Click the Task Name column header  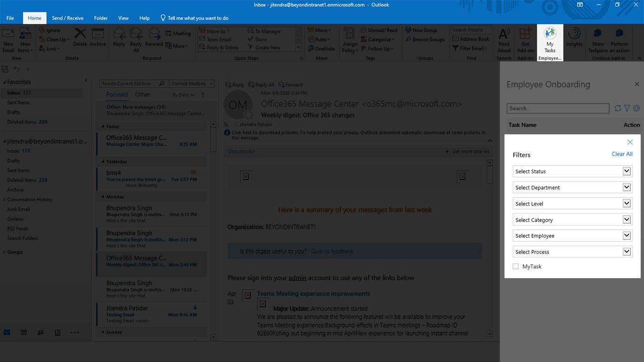(x=522, y=125)
